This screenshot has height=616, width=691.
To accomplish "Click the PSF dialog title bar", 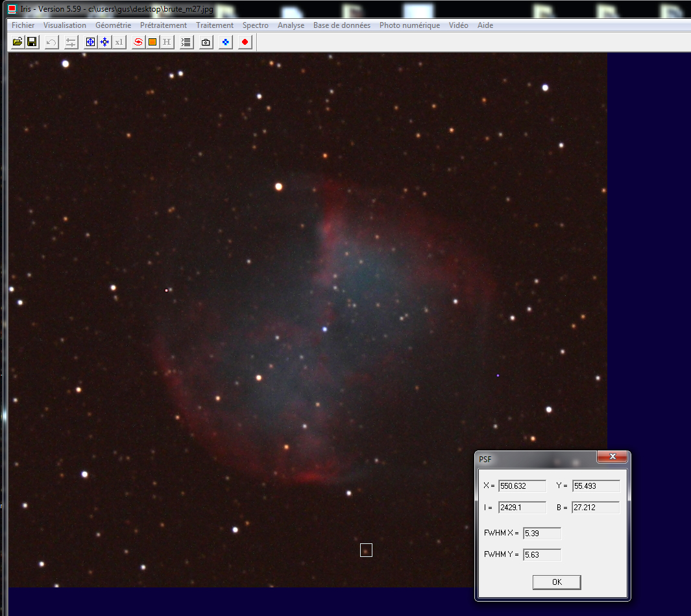I will point(537,459).
